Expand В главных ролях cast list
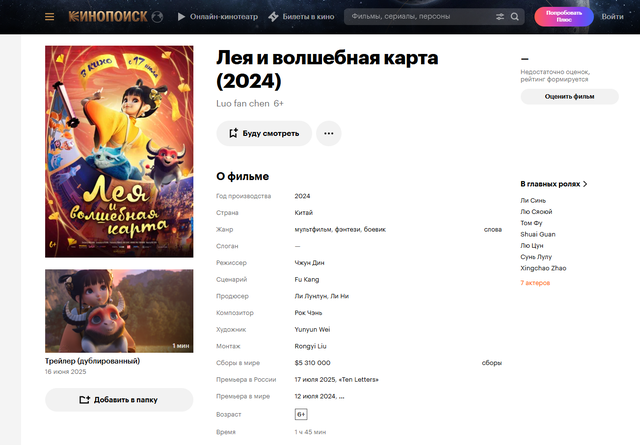This screenshot has width=640, height=445. click(554, 184)
